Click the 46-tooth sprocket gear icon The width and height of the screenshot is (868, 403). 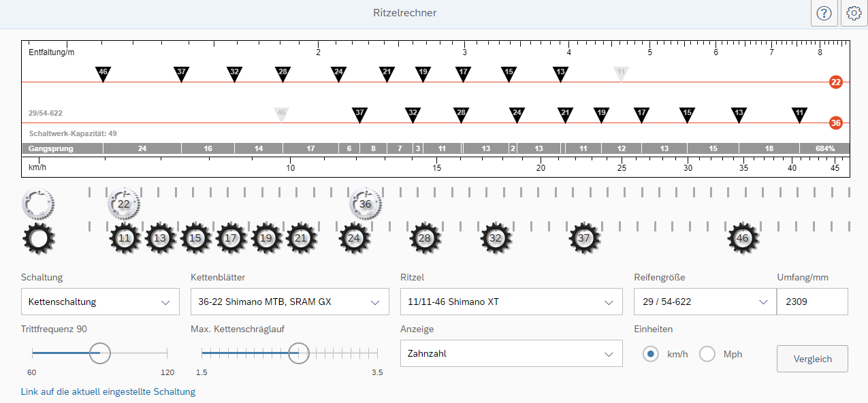coord(743,238)
